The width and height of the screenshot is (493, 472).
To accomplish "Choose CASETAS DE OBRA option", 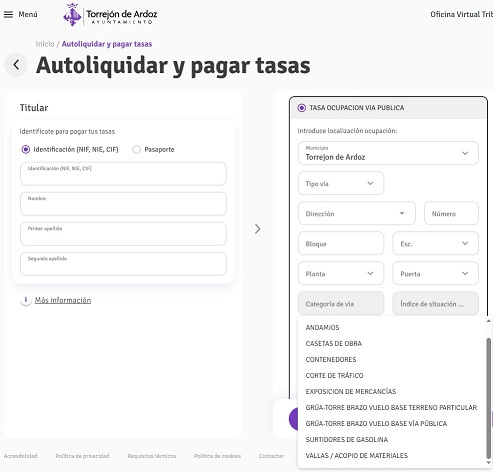I will (x=392, y=343).
